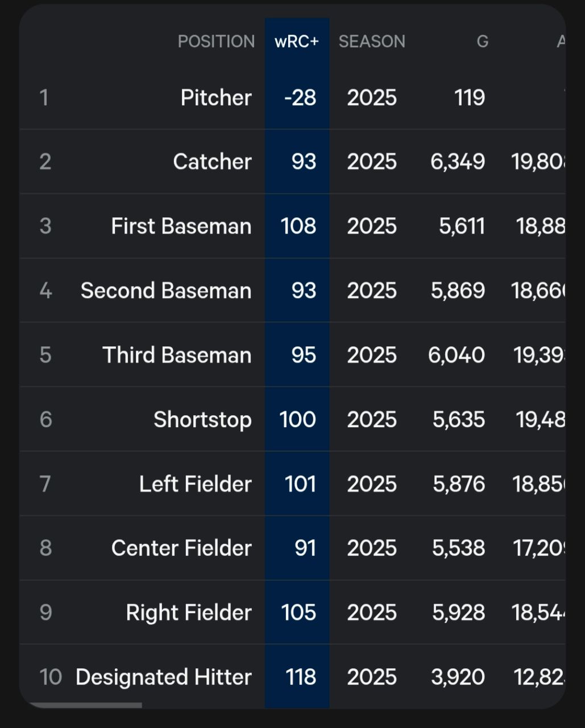Click the Pitcher wRC+ value -28
The height and width of the screenshot is (728, 585).
tap(300, 98)
